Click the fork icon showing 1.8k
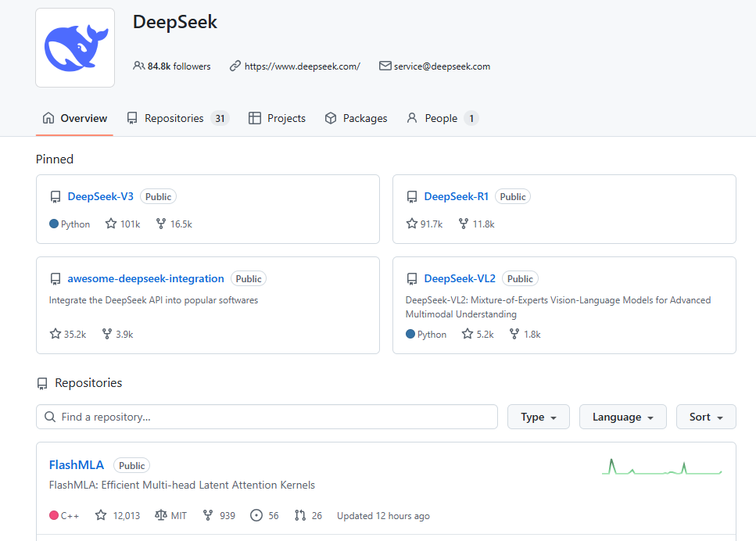The height and width of the screenshot is (541, 756). 514,334
